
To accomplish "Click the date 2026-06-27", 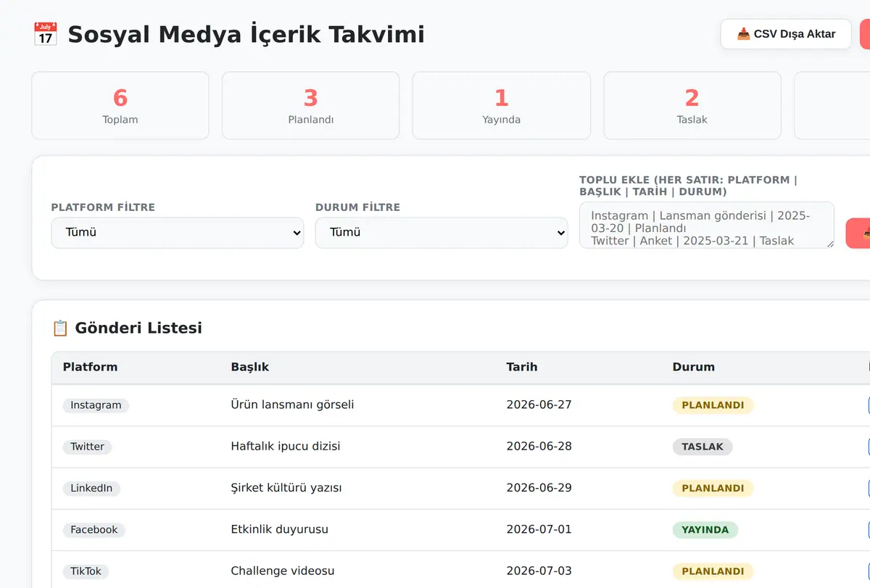I will 539,405.
